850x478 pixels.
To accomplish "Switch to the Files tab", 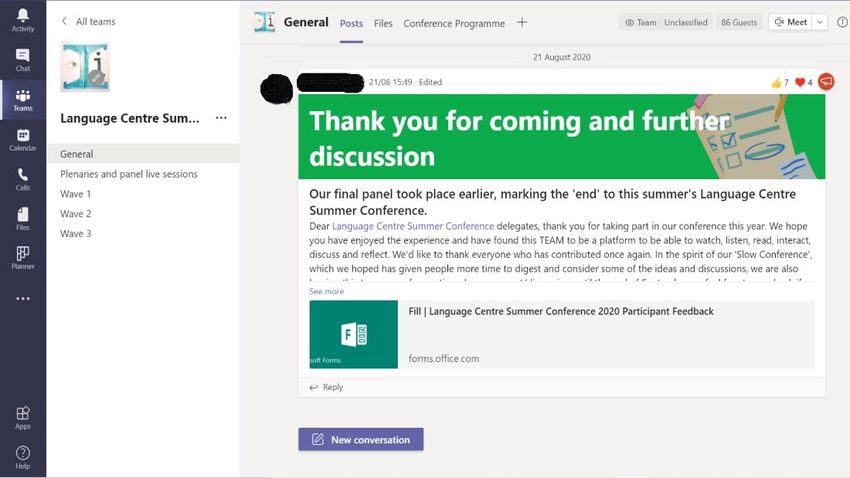I will click(x=383, y=23).
